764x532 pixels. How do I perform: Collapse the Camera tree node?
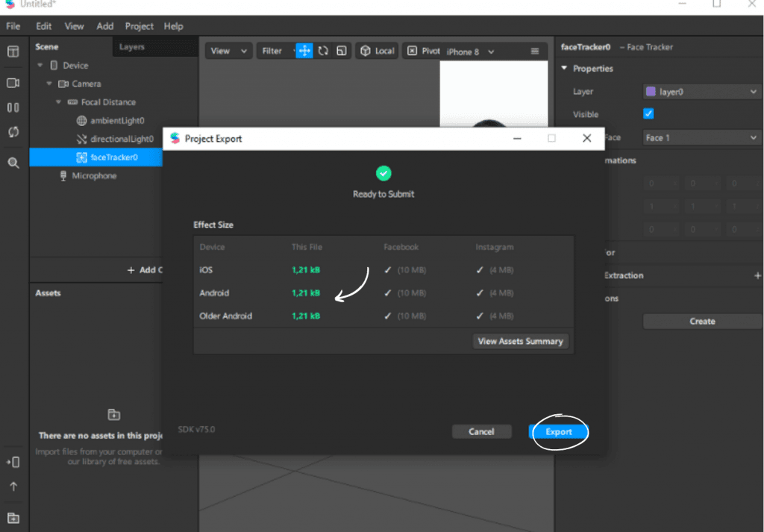click(x=48, y=84)
